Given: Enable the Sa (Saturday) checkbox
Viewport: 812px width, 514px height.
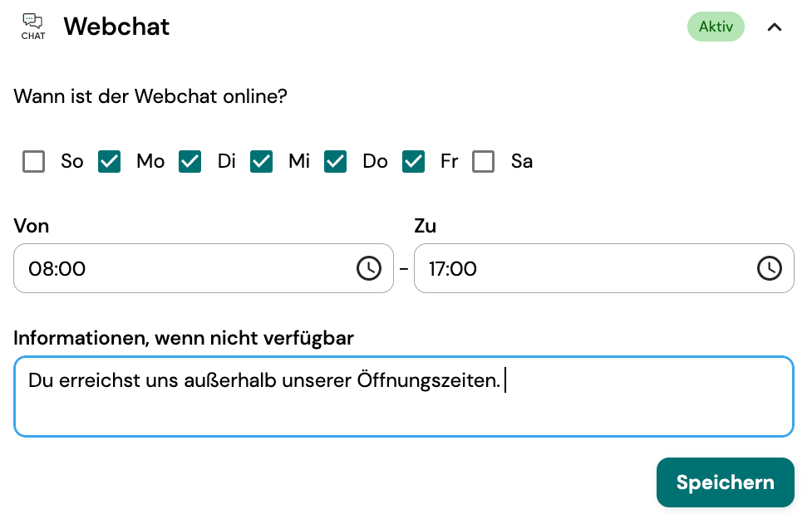Looking at the screenshot, I should coord(483,161).
